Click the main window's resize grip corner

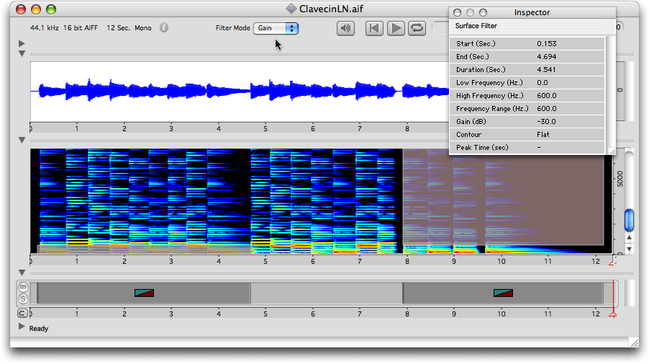pyautogui.click(x=634, y=342)
